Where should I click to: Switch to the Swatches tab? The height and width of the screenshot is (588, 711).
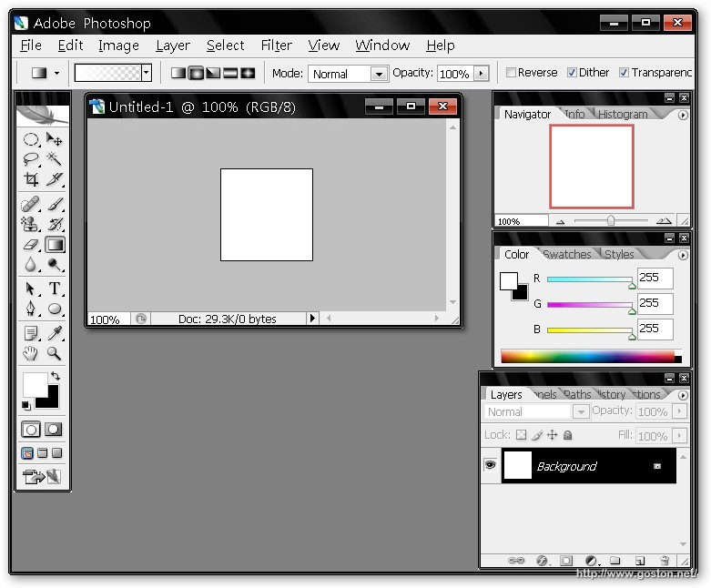point(567,255)
